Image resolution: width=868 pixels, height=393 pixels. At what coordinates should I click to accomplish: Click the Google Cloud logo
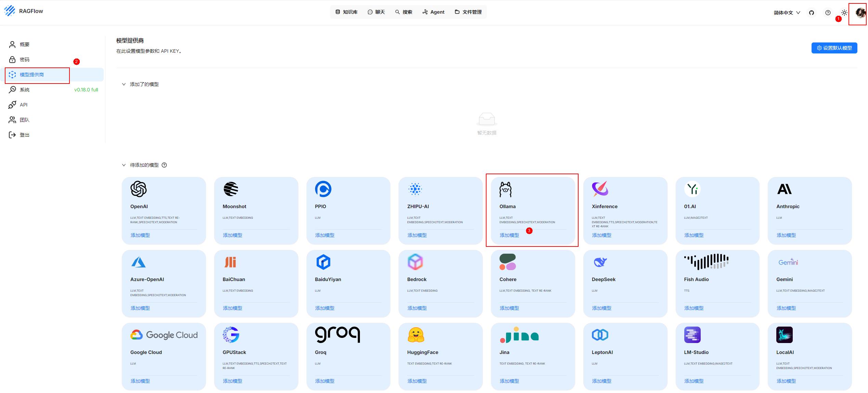(x=164, y=335)
